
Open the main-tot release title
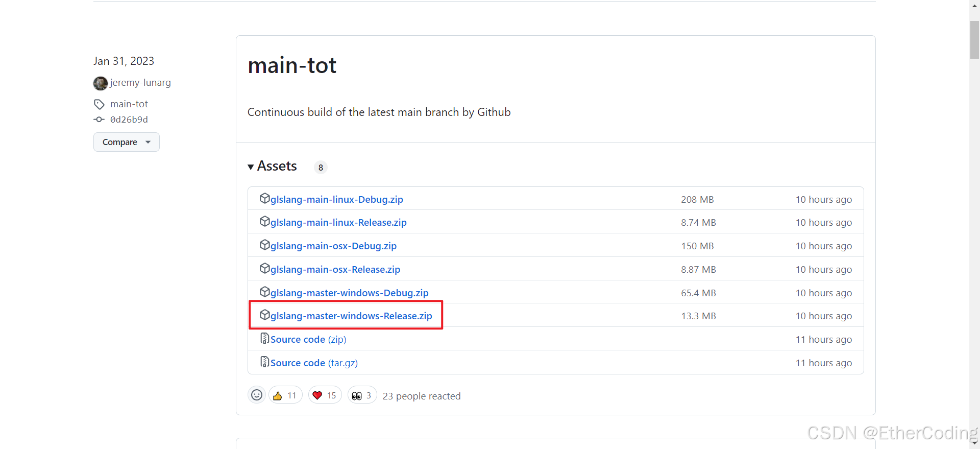[292, 65]
